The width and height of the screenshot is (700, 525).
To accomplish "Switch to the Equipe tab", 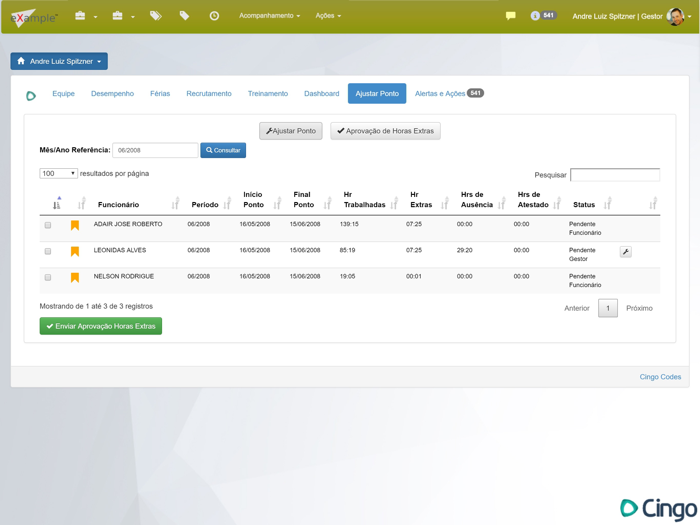I will click(x=63, y=94).
